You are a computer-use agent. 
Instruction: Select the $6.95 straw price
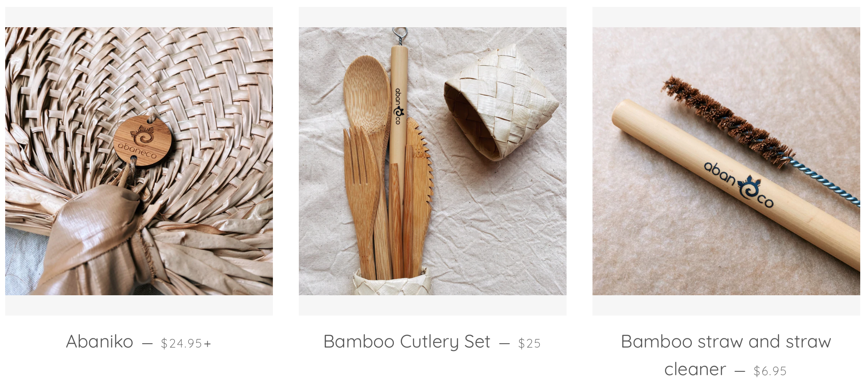(770, 371)
